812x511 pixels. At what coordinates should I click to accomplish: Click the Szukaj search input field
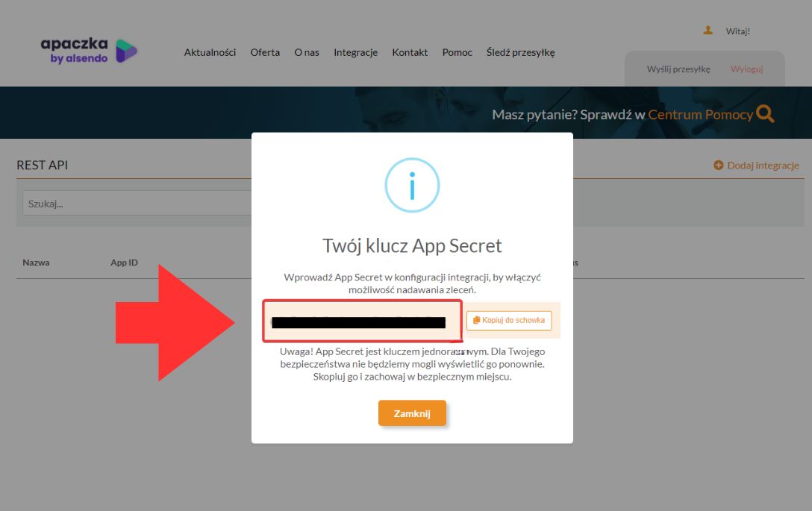(137, 203)
